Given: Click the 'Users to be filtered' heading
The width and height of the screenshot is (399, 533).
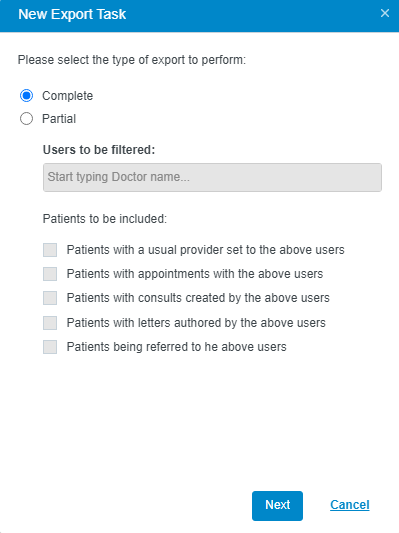Looking at the screenshot, I should point(99,150).
